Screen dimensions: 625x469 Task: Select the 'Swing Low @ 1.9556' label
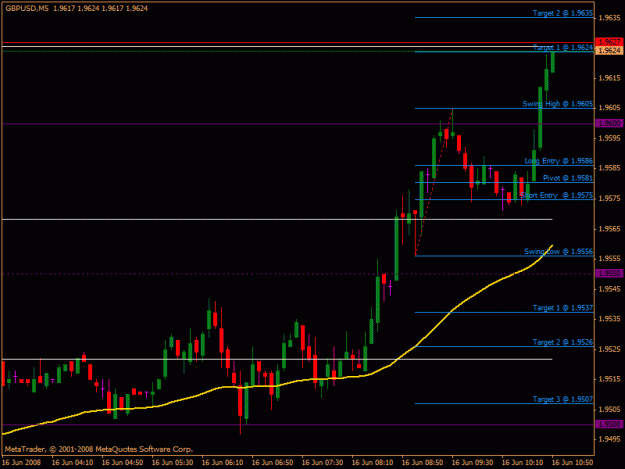point(558,251)
